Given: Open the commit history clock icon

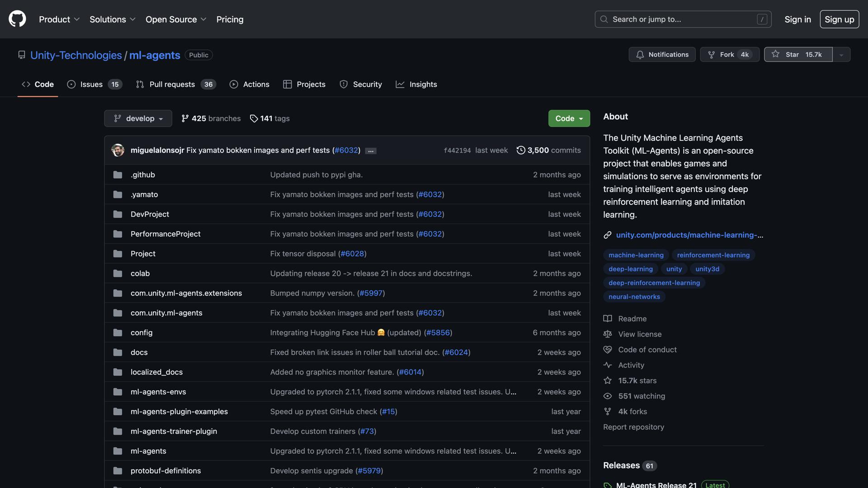Looking at the screenshot, I should click(x=521, y=150).
